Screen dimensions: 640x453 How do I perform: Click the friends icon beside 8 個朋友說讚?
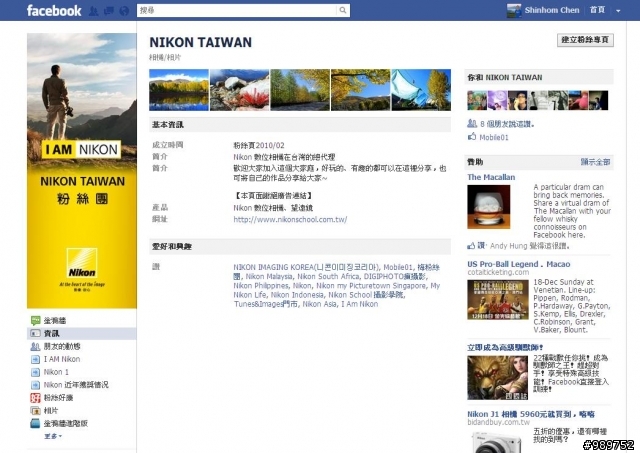472,123
